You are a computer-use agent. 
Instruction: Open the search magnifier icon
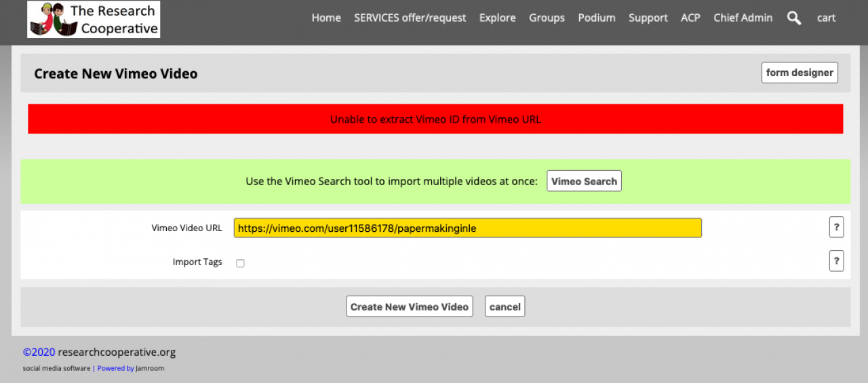pos(794,18)
